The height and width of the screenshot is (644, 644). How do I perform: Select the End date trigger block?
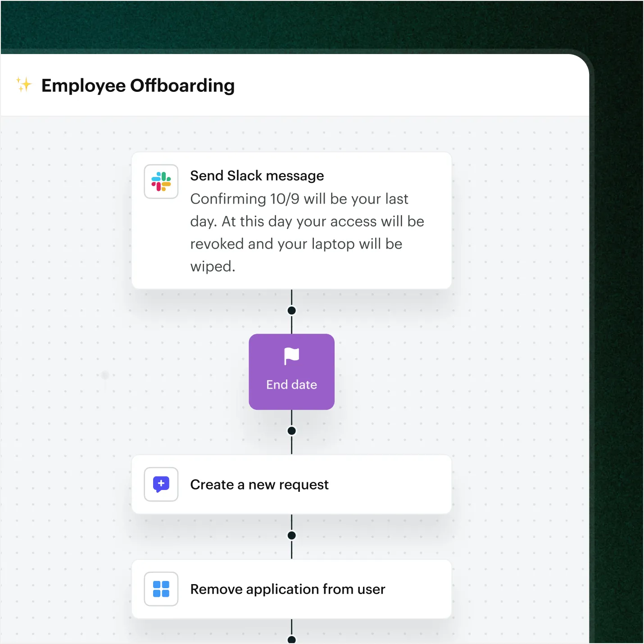click(292, 372)
